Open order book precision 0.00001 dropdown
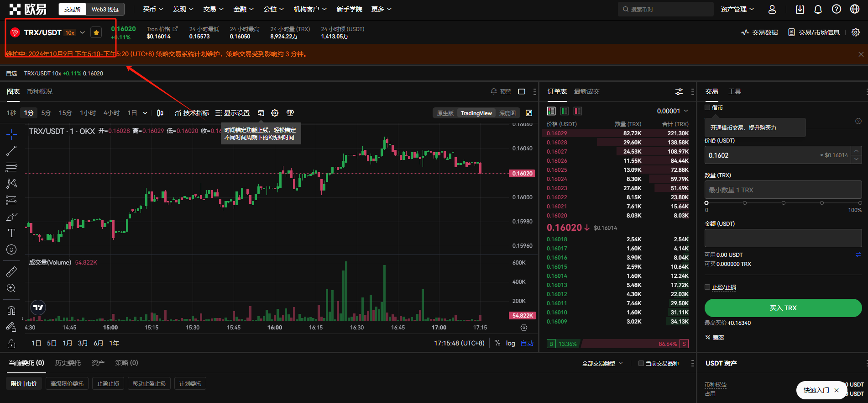 [x=673, y=111]
